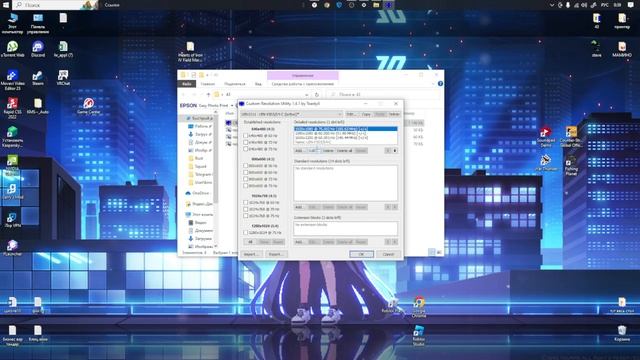This screenshot has width=640, height=360.
Task: Move selected detailed resolution down arrow
Action: tap(395, 151)
